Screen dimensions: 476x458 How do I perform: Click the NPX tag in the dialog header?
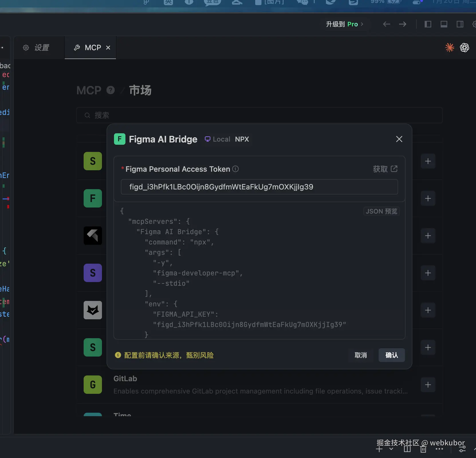[x=242, y=139]
